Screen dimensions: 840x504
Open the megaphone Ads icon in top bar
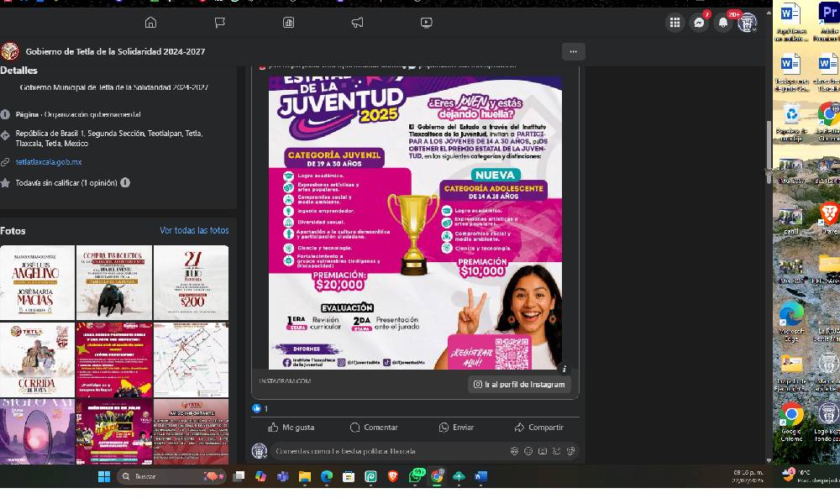point(357,23)
